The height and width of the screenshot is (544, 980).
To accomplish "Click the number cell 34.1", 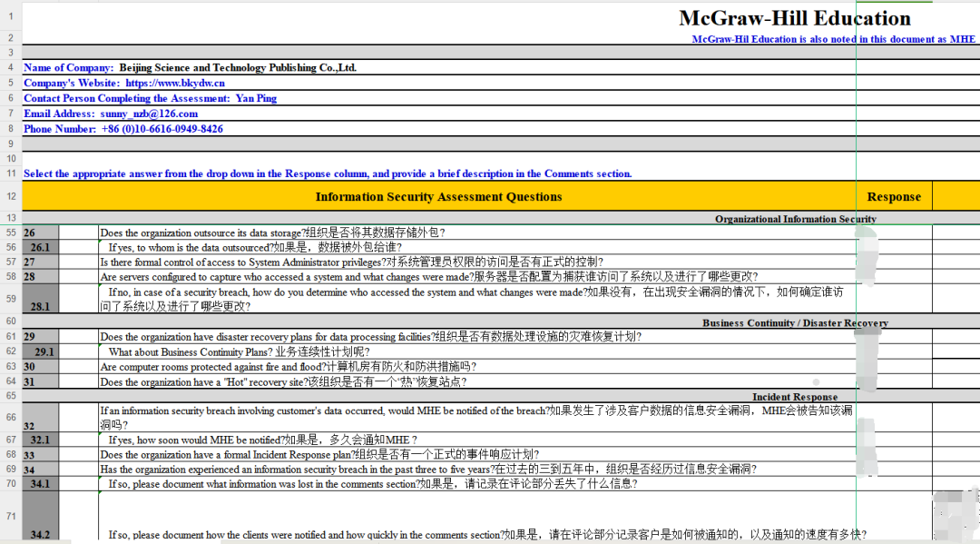I will point(41,484).
